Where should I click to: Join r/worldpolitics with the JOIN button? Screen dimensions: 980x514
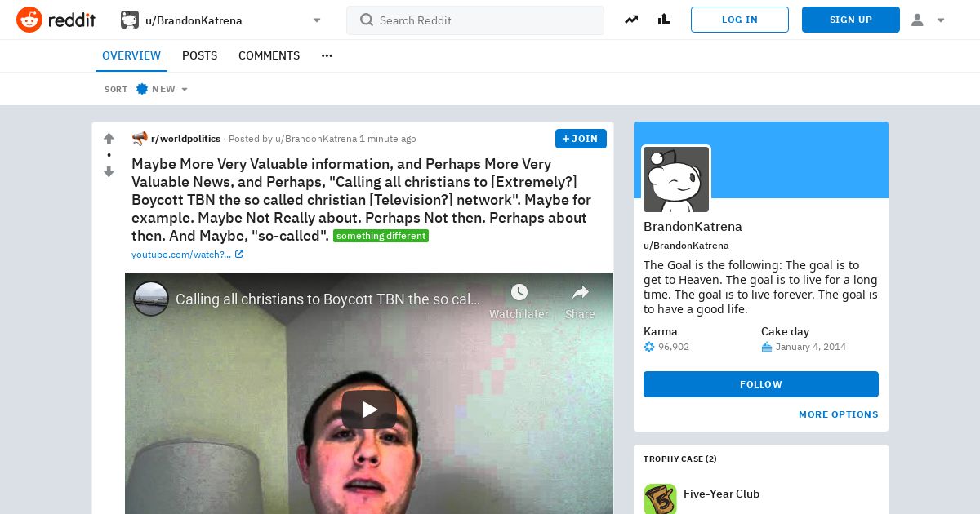pyautogui.click(x=581, y=139)
